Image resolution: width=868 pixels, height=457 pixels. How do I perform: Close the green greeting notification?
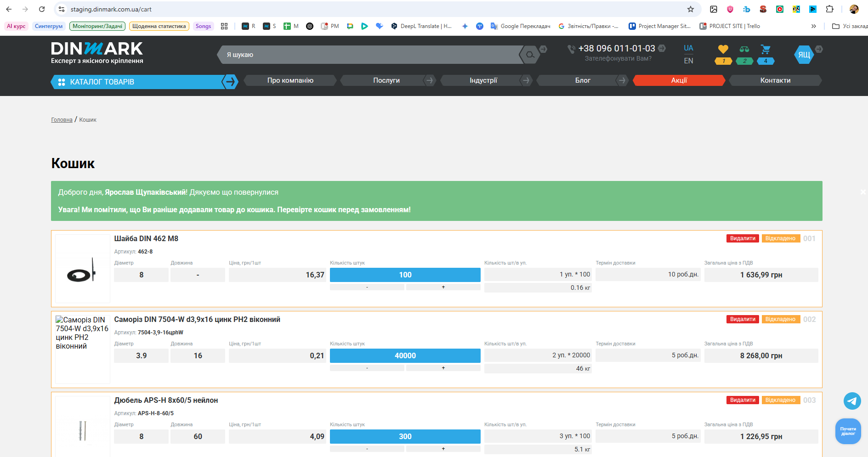[863, 192]
